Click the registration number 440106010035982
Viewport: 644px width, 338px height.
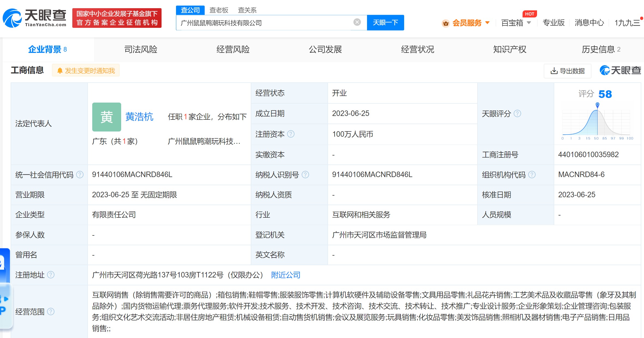coord(588,155)
